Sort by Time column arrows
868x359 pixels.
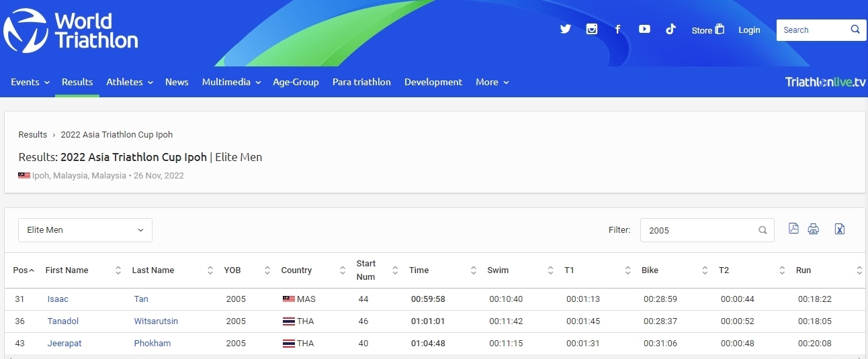click(474, 270)
